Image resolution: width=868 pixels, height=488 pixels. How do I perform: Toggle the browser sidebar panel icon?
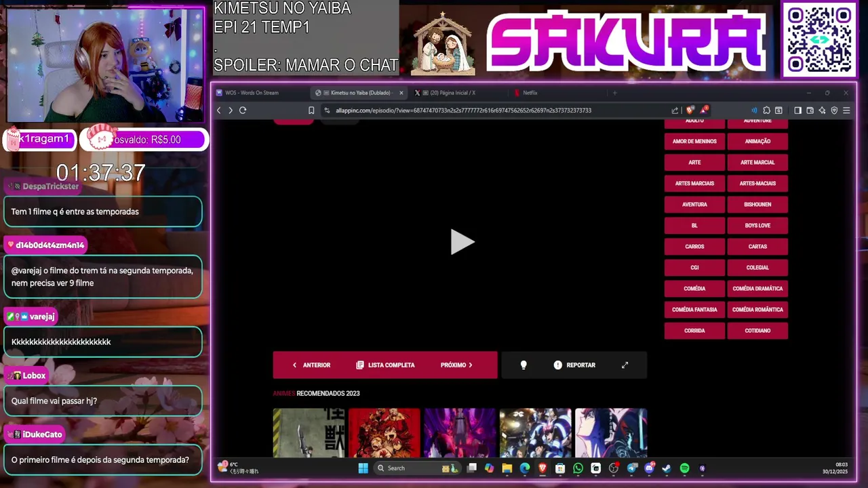pyautogui.click(x=797, y=110)
